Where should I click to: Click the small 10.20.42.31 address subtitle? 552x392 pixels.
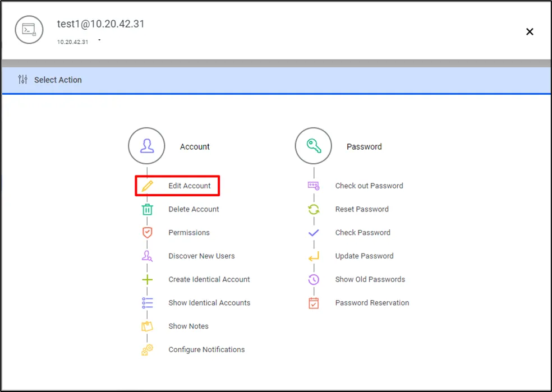point(72,42)
